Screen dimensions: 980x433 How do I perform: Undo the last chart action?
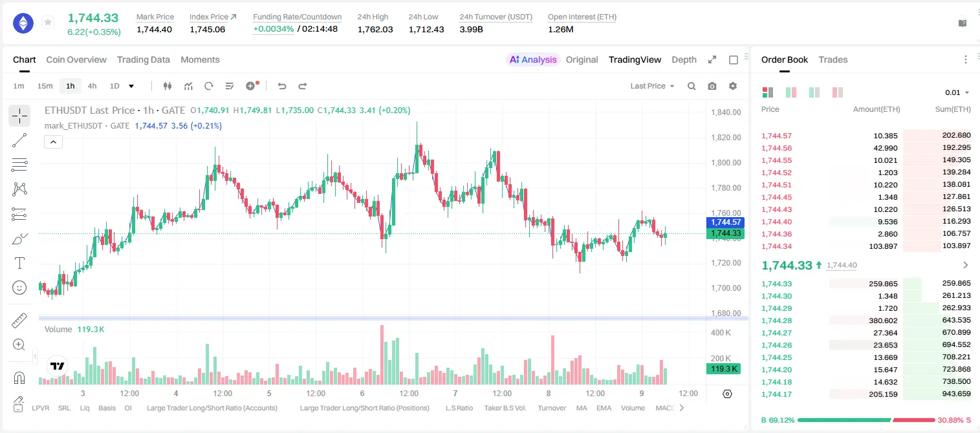(x=282, y=86)
